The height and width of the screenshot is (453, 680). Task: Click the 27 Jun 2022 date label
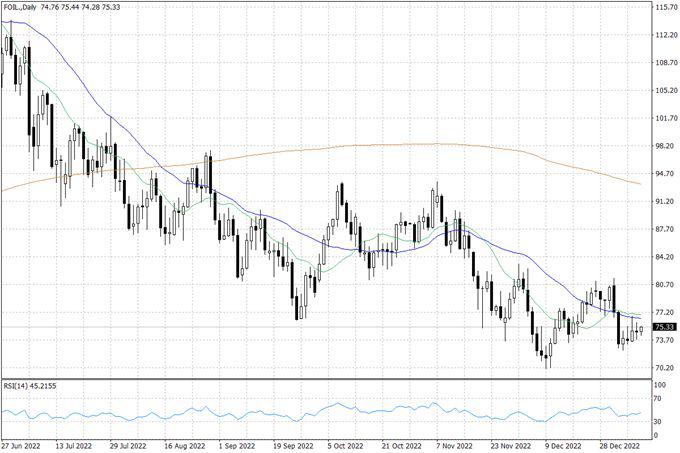22,445
